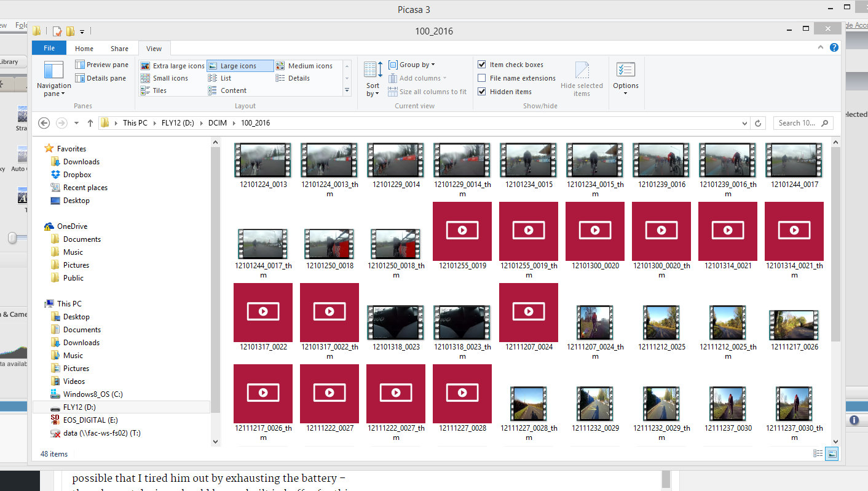Toggle Hidden items checkbox

tap(482, 92)
